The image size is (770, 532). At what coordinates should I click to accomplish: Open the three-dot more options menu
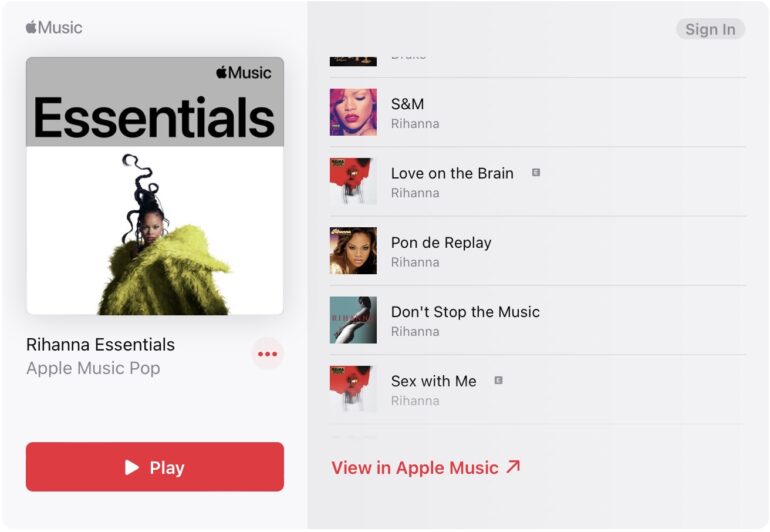[x=268, y=354]
